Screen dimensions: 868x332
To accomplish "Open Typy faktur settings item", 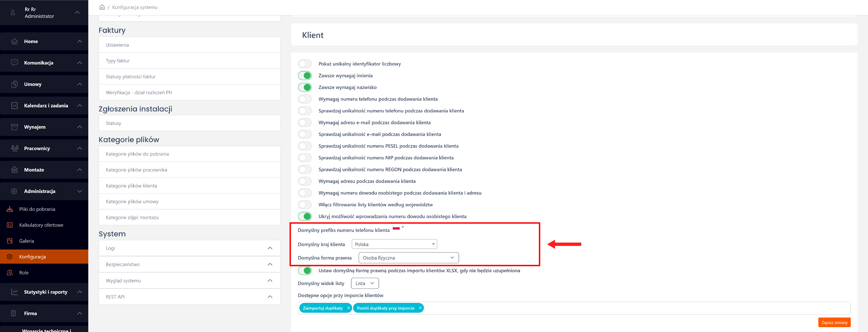I will pyautogui.click(x=189, y=61).
